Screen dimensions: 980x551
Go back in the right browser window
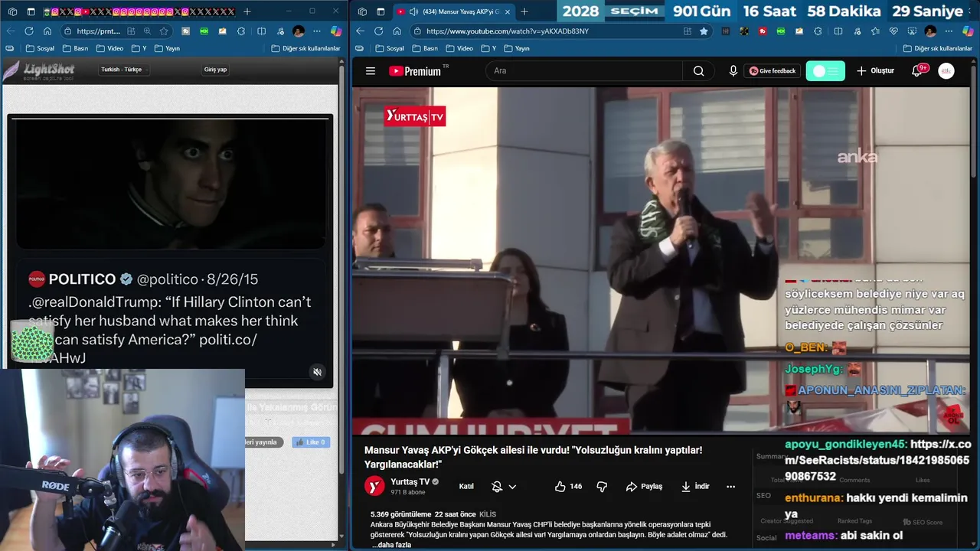point(360,31)
